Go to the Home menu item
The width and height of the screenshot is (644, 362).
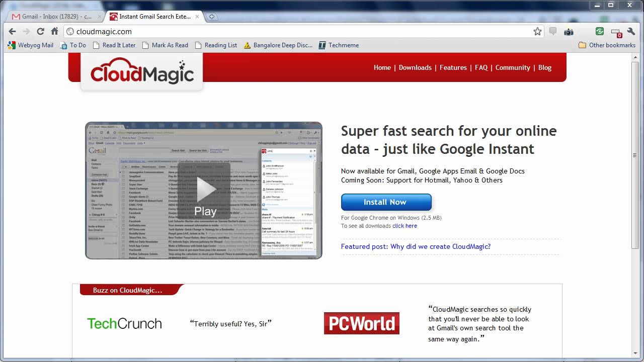382,67
